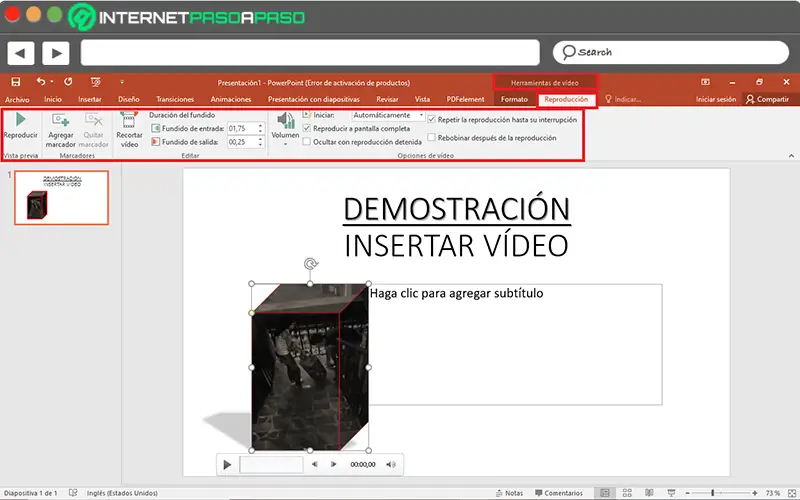
Task: Click the Fundido de salida value field
Action: 241,142
